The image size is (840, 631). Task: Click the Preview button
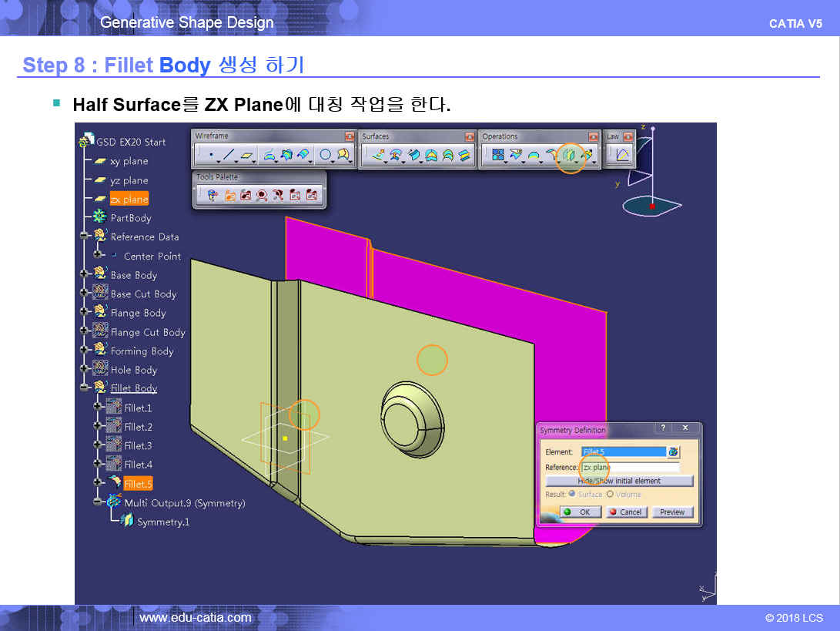click(671, 512)
